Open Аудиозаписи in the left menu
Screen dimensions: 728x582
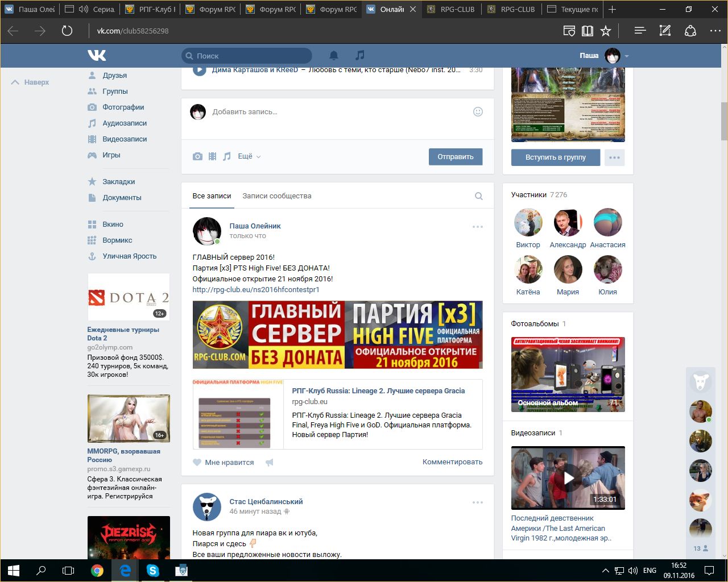pos(124,123)
